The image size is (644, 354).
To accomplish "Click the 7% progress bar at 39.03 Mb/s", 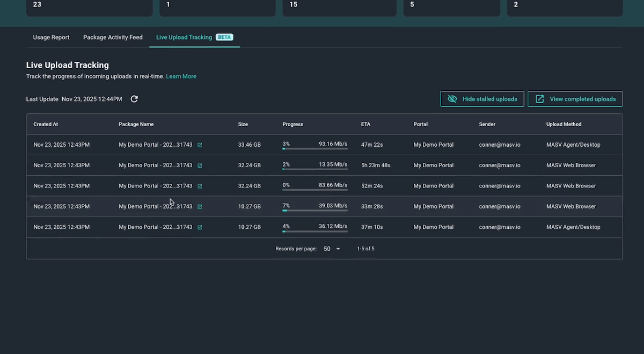I will pos(315,211).
